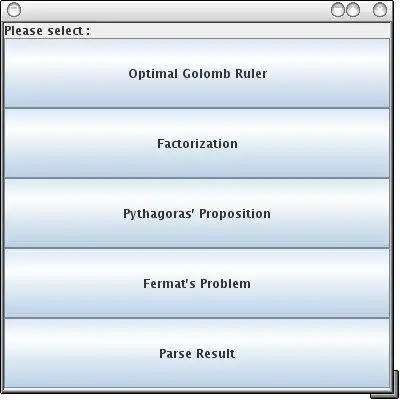Start the Golomb Ruler computation option

coord(197,73)
